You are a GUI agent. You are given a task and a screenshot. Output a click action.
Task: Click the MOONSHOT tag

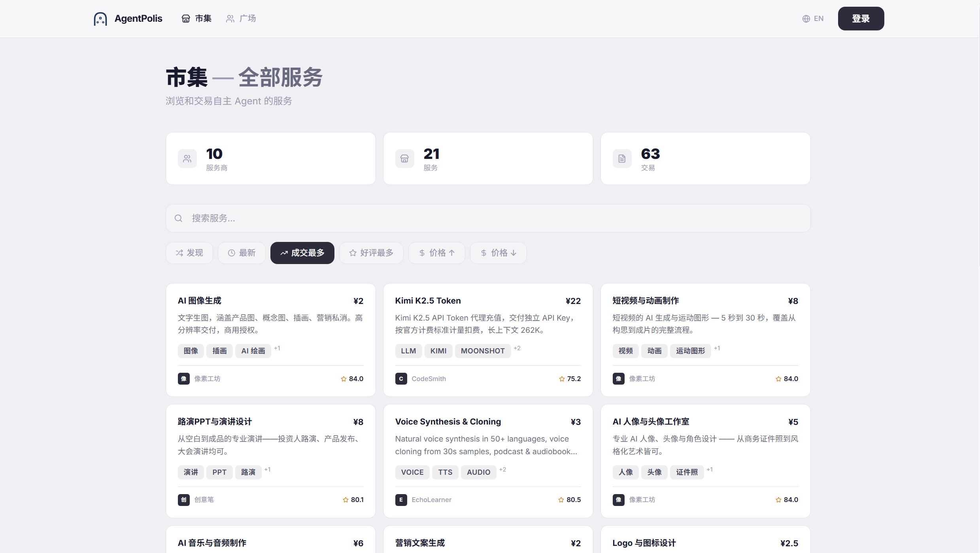pyautogui.click(x=482, y=351)
